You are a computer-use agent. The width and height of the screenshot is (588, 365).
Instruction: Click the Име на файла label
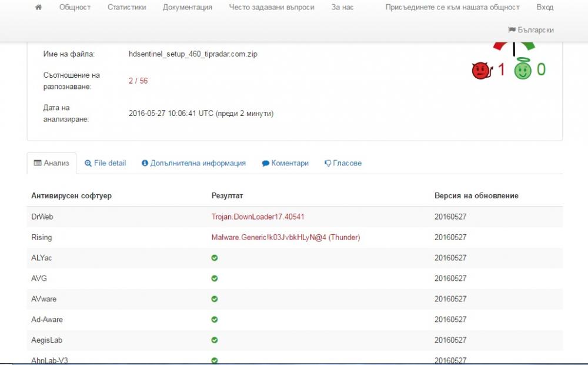(69, 54)
